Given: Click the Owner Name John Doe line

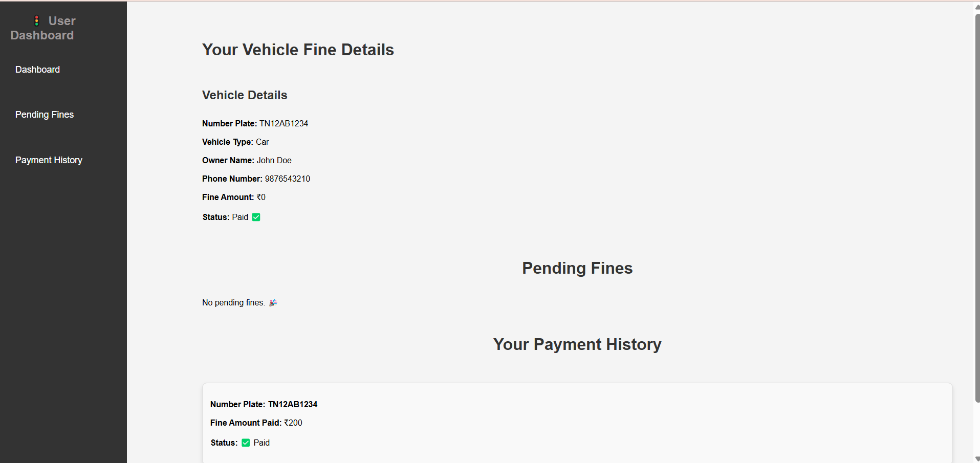Looking at the screenshot, I should tap(247, 160).
